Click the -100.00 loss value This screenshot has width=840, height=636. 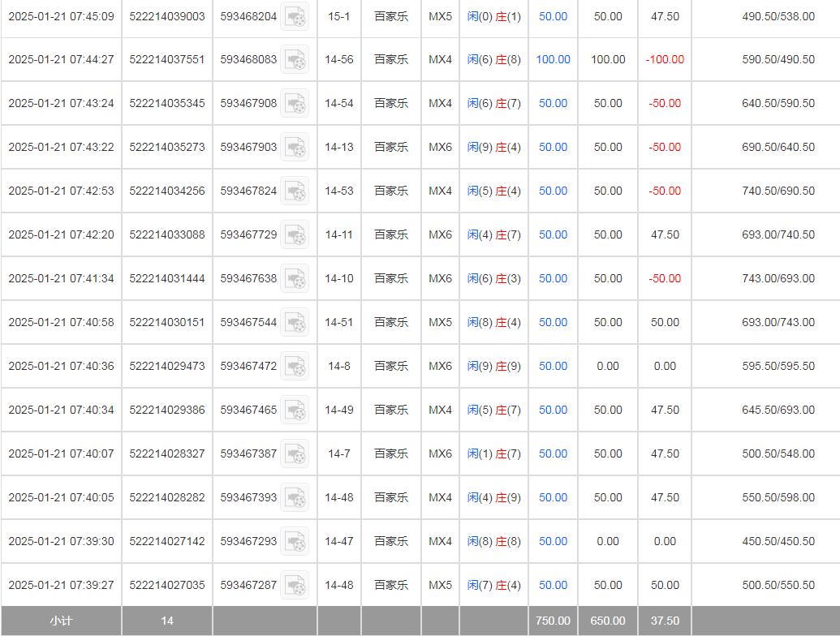tap(664, 60)
